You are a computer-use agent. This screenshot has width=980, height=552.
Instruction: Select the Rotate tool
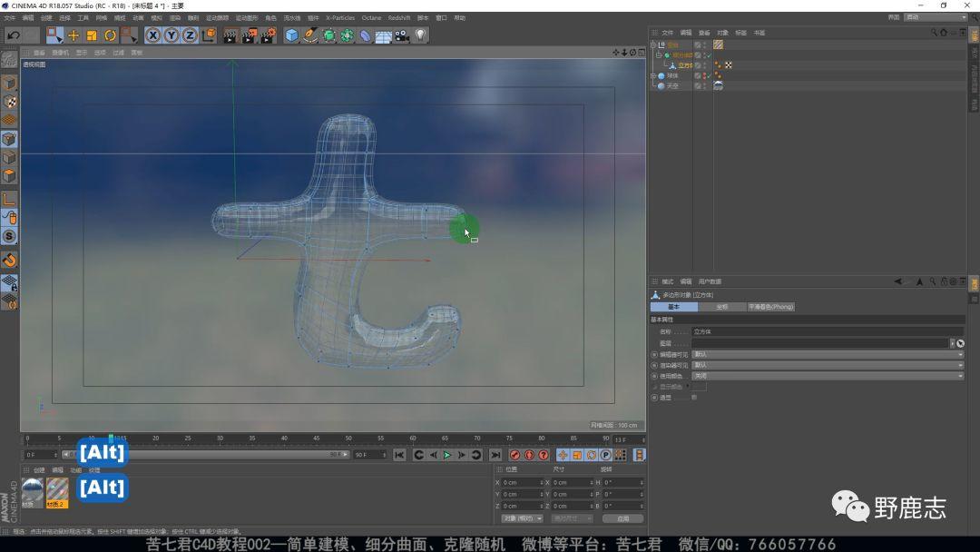point(110,35)
